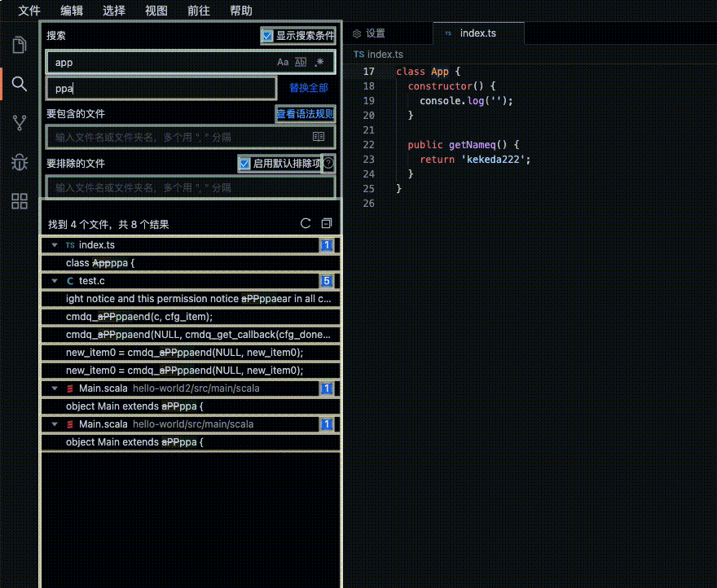This screenshot has width=717, height=588.
Task: Click index.ts match count badge 1
Action: pyautogui.click(x=327, y=245)
